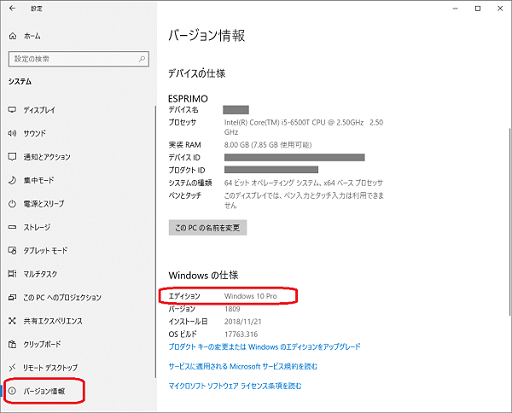Click the Display monitor icon
The image size is (512, 413).
12,110
